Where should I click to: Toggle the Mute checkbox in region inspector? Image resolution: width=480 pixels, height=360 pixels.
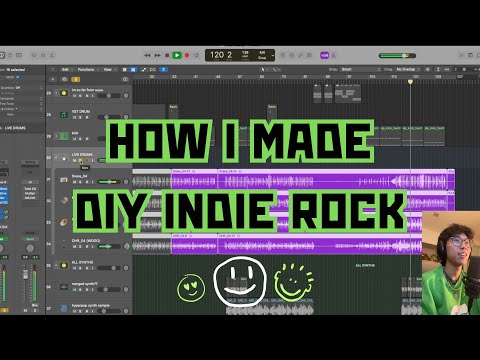click(18, 77)
